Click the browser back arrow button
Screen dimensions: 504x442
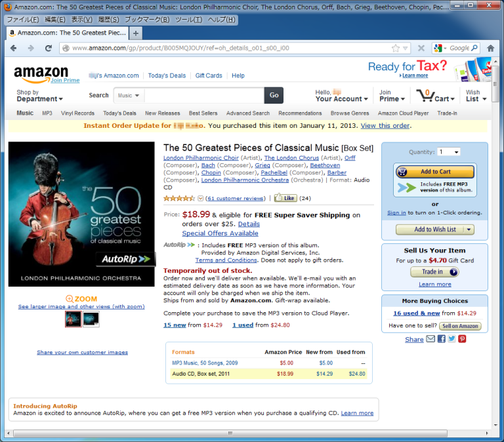tap(14, 48)
